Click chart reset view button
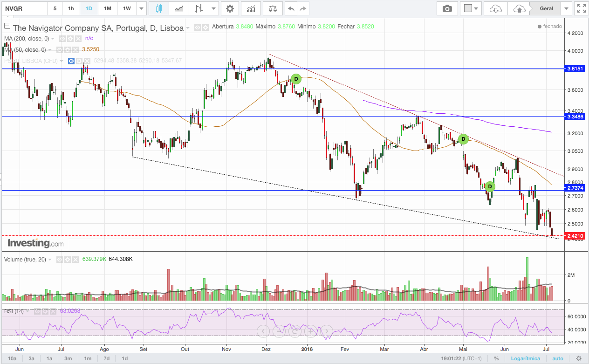Viewport: 589px width, 364px height. (295, 331)
